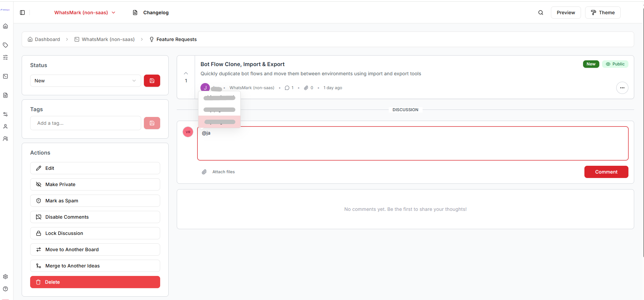Click the red Comment button

click(606, 172)
